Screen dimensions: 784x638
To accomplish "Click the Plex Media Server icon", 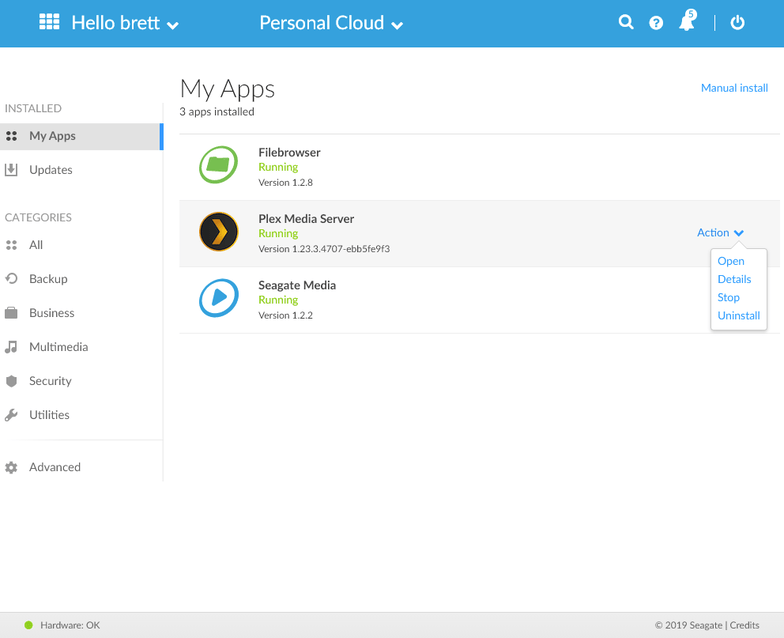I will coord(218,232).
